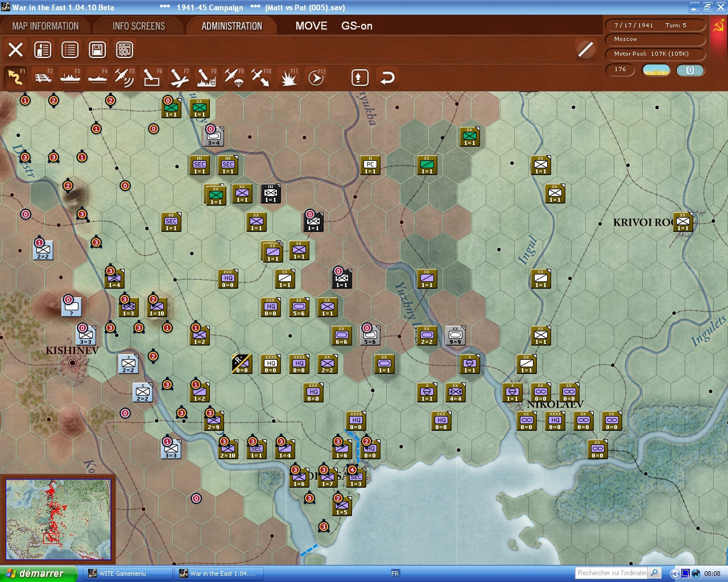Click the taskbar search magnifier button
Image resolution: width=728 pixels, height=582 pixels.
[655, 573]
